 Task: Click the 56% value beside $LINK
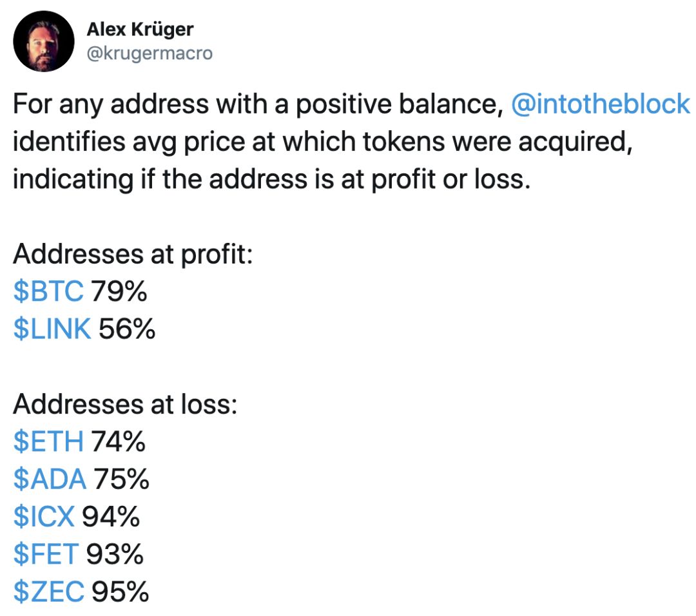pos(126,329)
